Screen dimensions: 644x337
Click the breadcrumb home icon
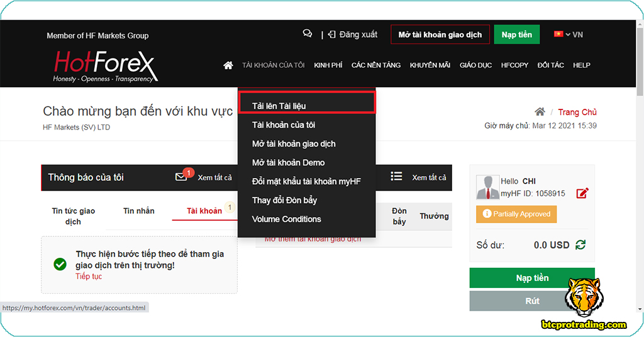pos(540,112)
